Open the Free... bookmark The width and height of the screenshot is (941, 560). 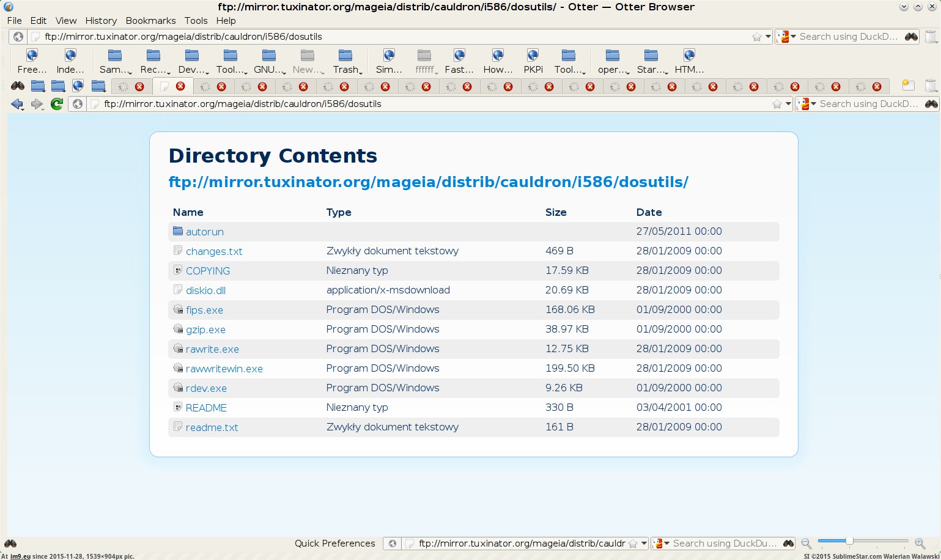pos(32,62)
